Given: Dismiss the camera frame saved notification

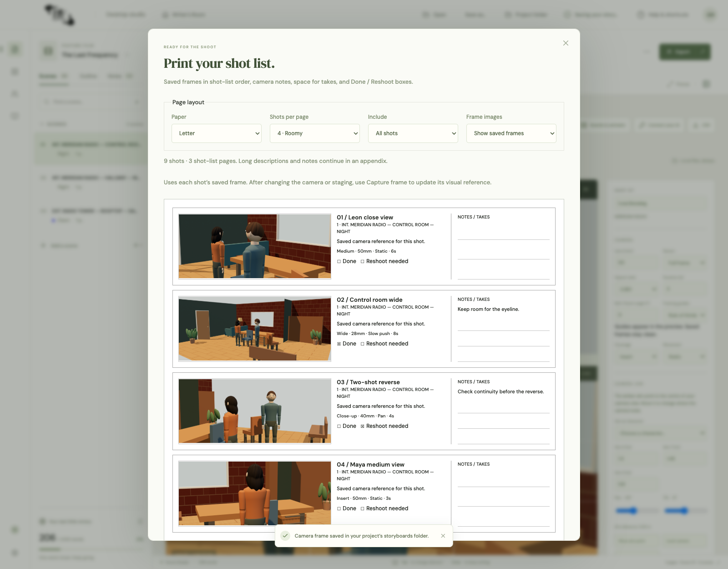Looking at the screenshot, I should pos(443,536).
